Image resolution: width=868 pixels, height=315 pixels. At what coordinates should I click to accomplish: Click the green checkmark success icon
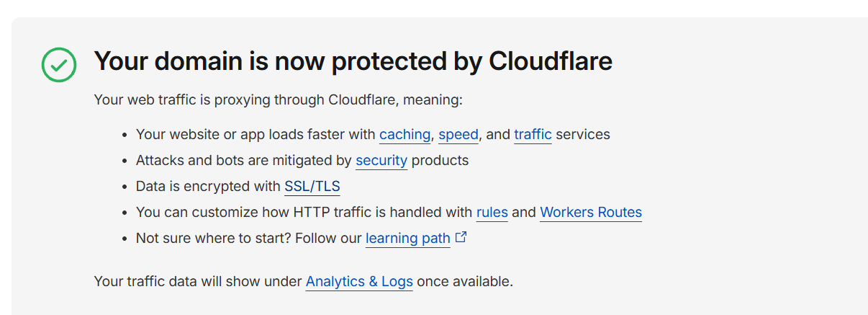[x=59, y=65]
